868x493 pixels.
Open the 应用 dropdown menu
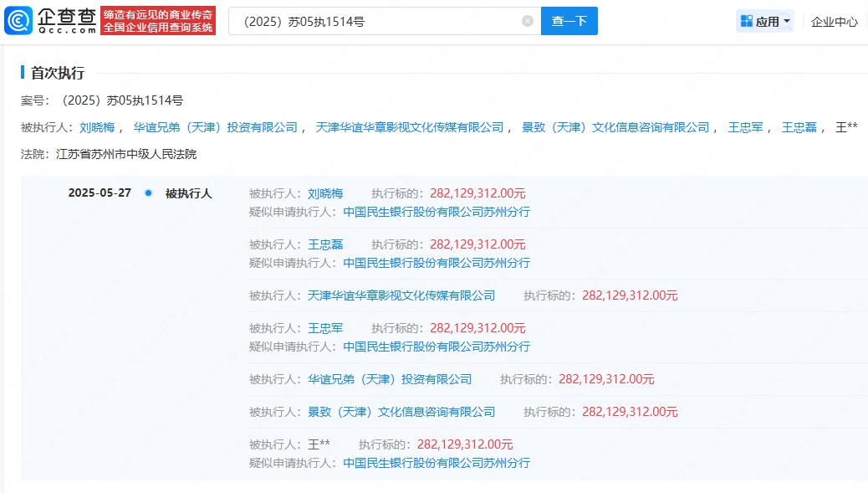click(x=765, y=21)
